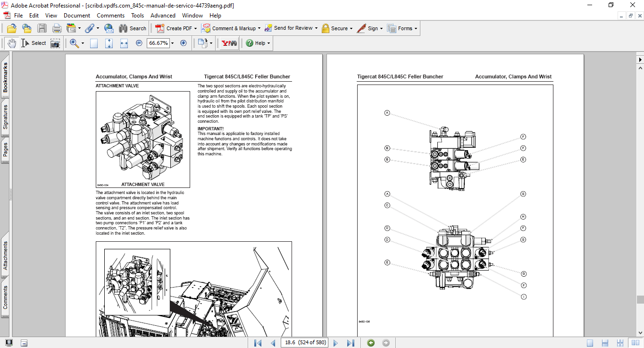Click the Fit Width icon
This screenshot has height=348, width=644.
pos(124,43)
